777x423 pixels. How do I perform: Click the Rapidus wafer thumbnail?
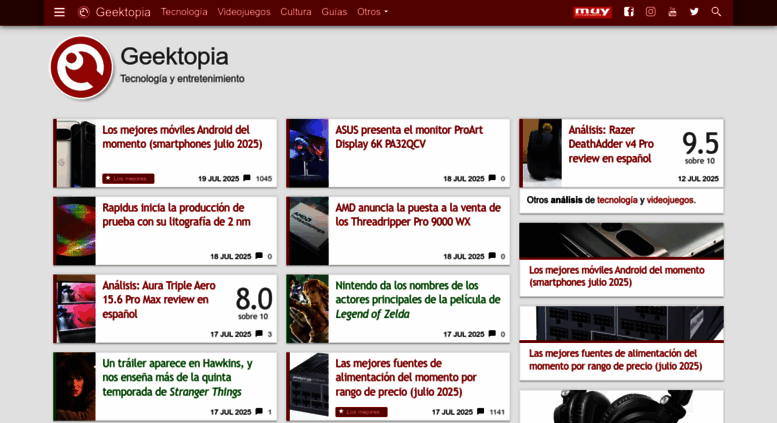click(76, 231)
